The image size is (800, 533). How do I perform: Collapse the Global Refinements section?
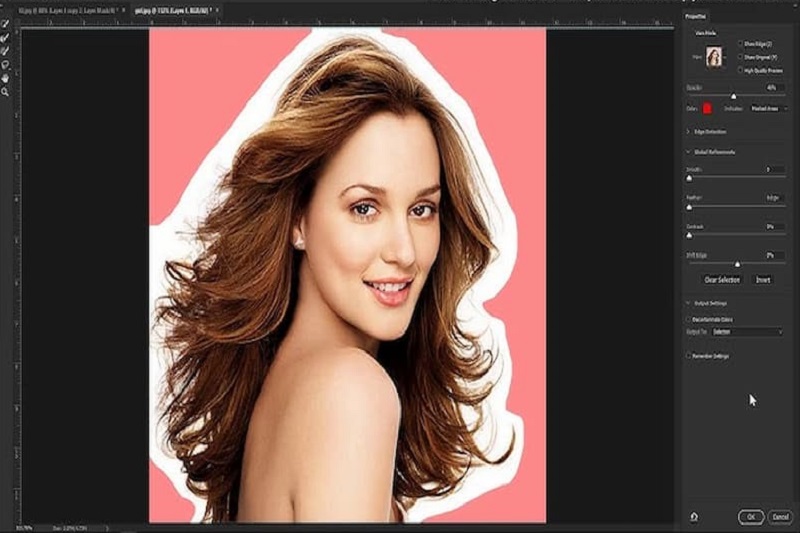pos(688,152)
